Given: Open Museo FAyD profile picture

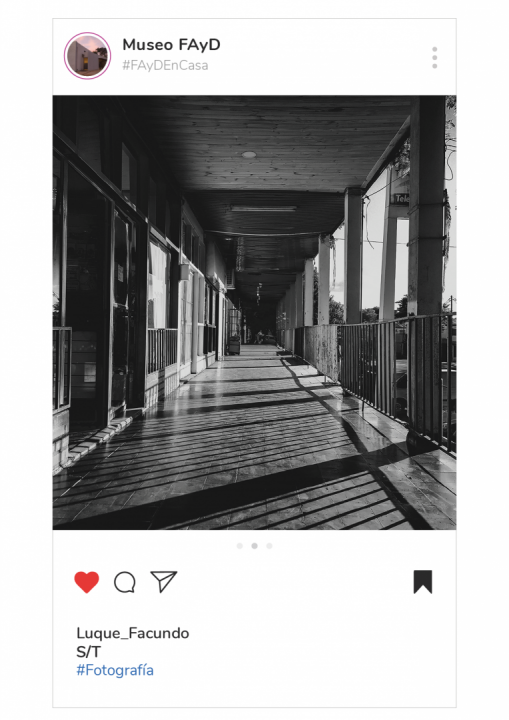Looking at the screenshot, I should [x=87, y=56].
